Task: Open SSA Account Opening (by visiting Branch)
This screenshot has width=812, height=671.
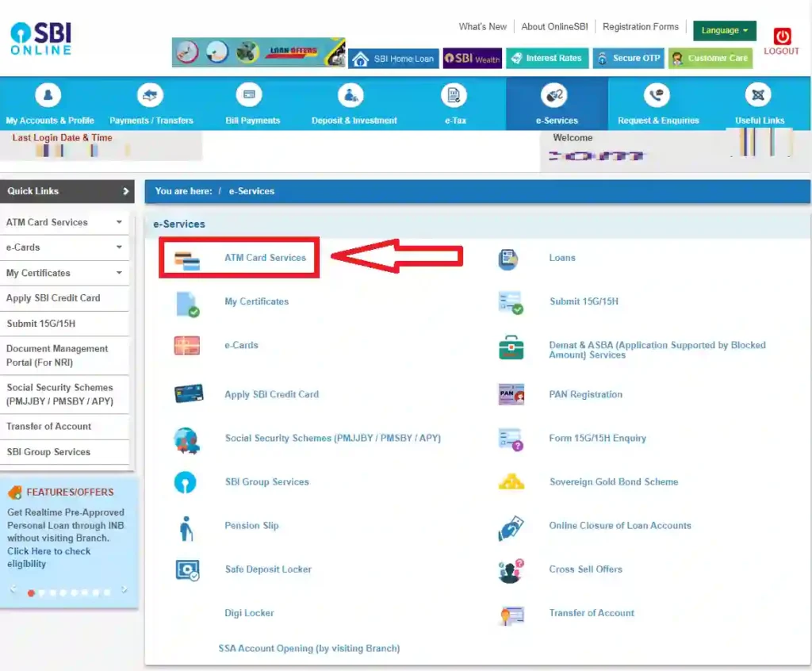Action: click(x=309, y=648)
